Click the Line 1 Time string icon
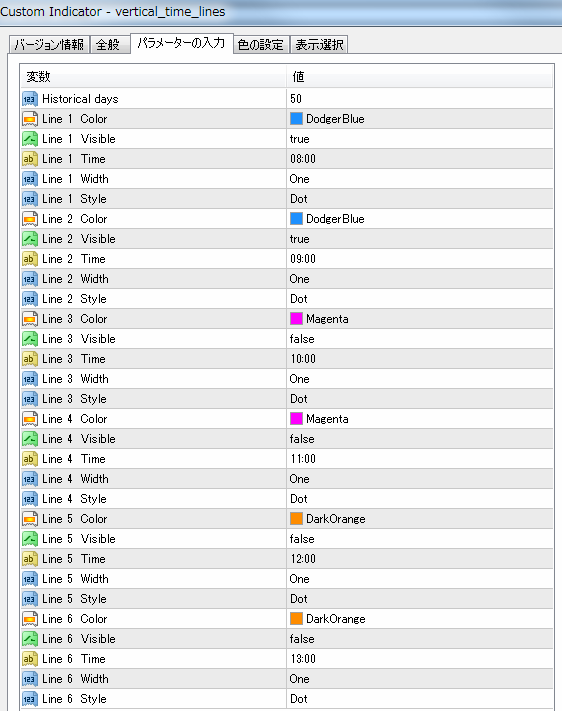Image resolution: width=562 pixels, height=711 pixels. point(29,159)
